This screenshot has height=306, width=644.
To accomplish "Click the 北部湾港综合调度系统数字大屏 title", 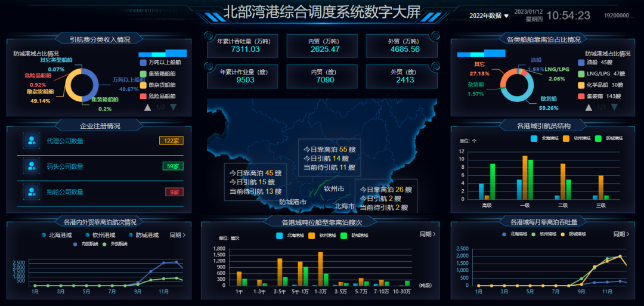I will [x=322, y=13].
